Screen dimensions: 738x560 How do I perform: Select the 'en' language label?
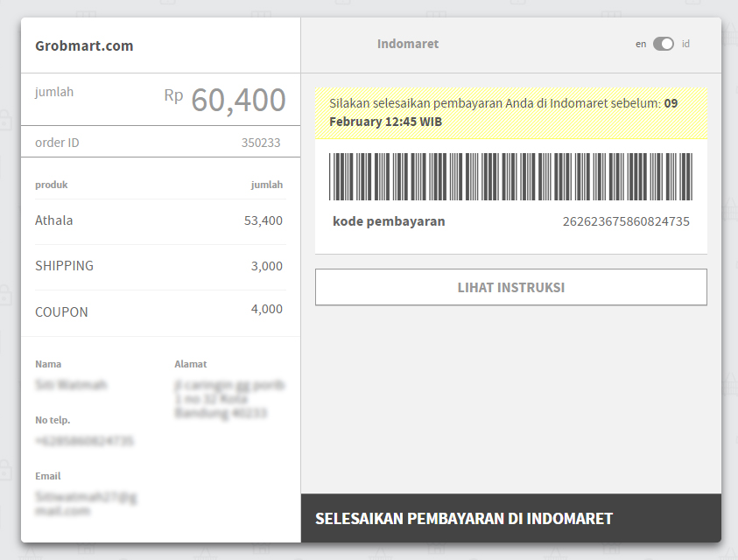[641, 45]
